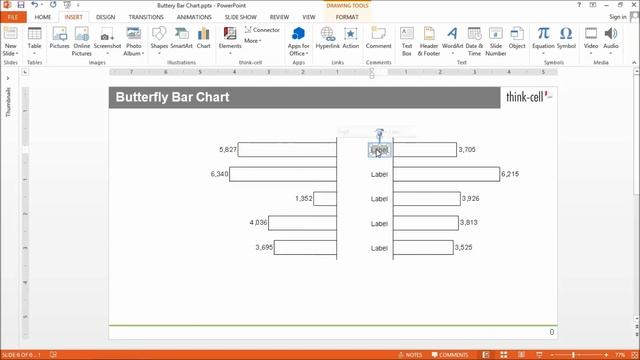Open the Shapes gallery
The width and height of the screenshot is (640, 360).
159,34
